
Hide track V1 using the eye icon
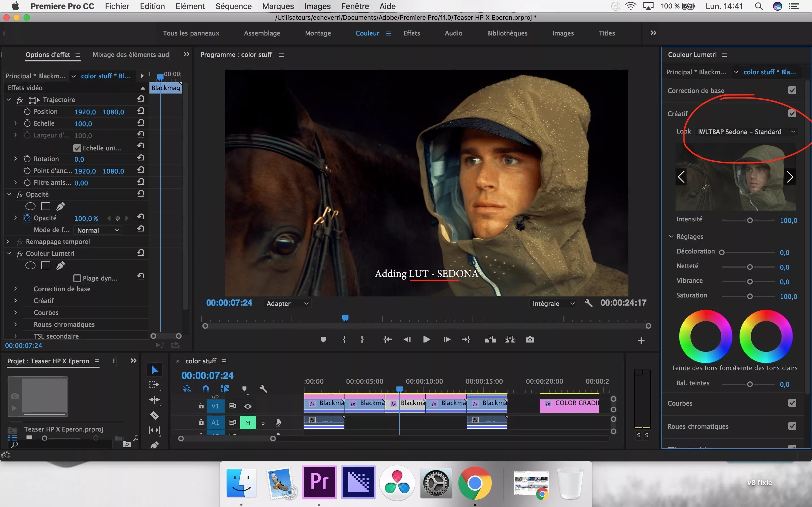coord(248,406)
